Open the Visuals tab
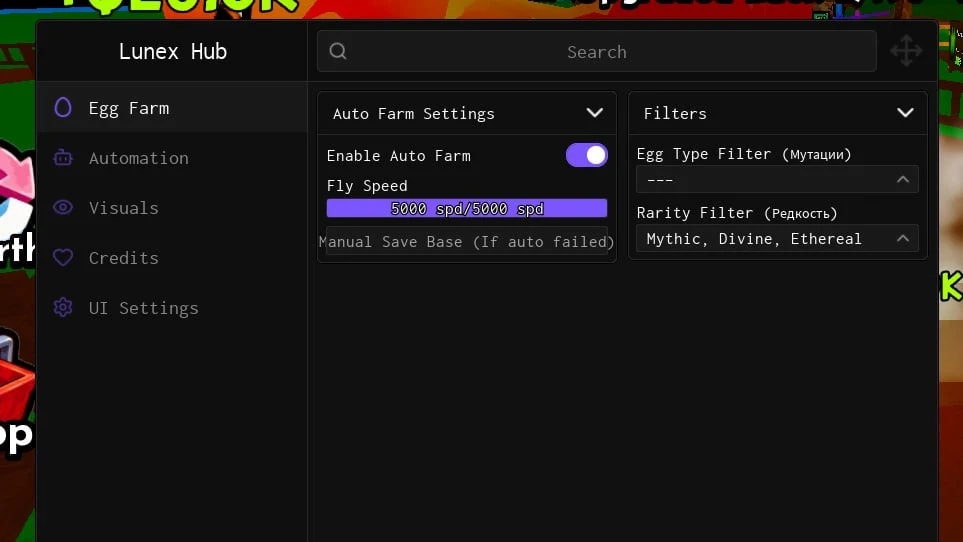Image resolution: width=963 pixels, height=542 pixels. pos(172,207)
